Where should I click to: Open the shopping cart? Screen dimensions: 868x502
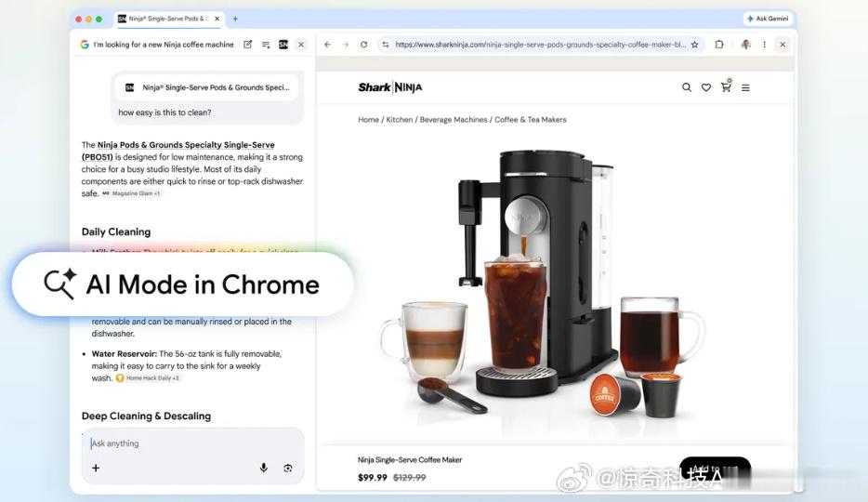pyautogui.click(x=726, y=86)
